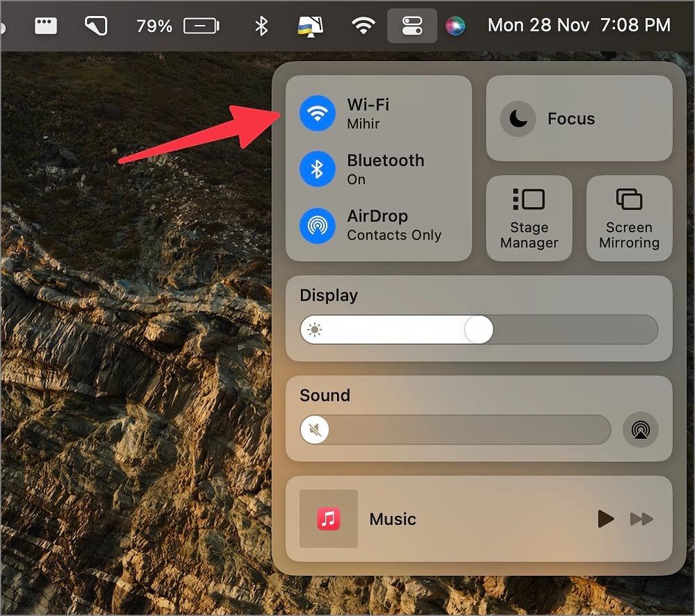Toggle Focus moon icon
This screenshot has width=695, height=616.
click(518, 118)
